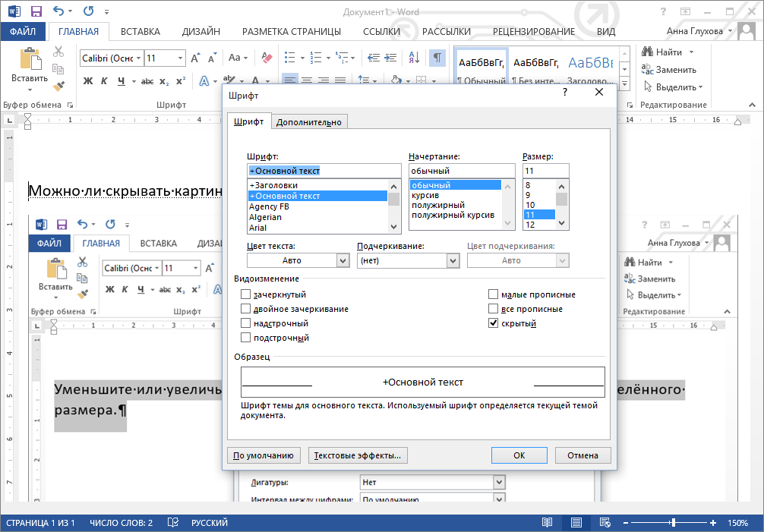Check все прописные in Видоизменение
This screenshot has height=532, width=764.
(493, 308)
